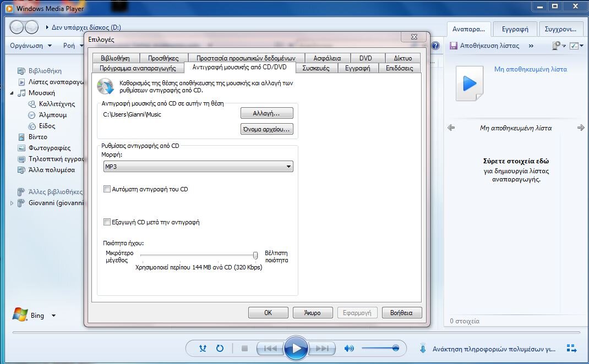Open the Οργάνωση dropdown menu
Viewport: 589px width, 364px height.
(x=30, y=46)
